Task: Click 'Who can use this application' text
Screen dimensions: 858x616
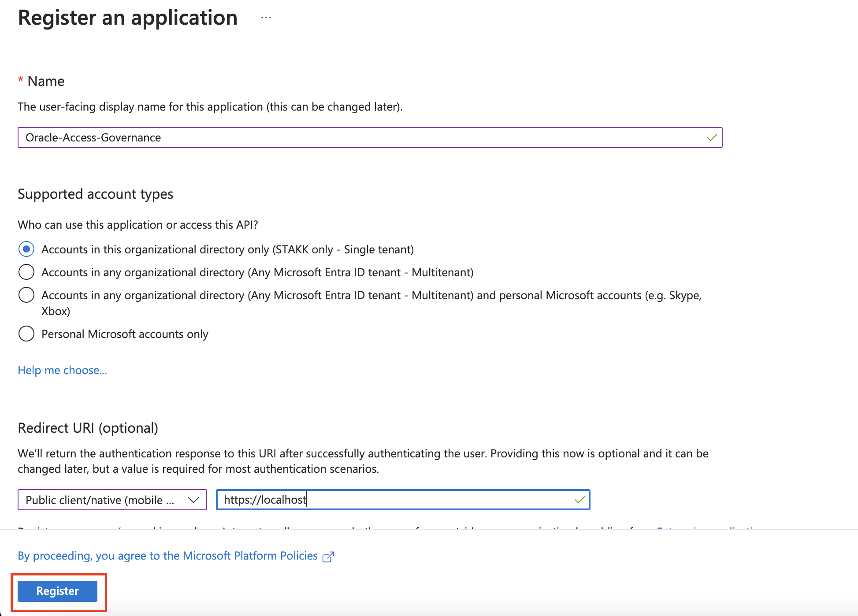Action: click(x=138, y=225)
